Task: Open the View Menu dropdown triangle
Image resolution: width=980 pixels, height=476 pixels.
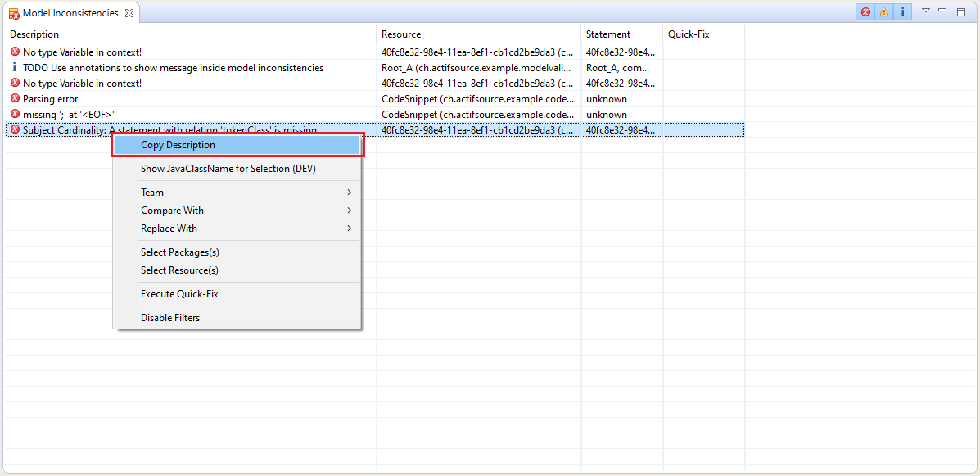Action: [926, 11]
